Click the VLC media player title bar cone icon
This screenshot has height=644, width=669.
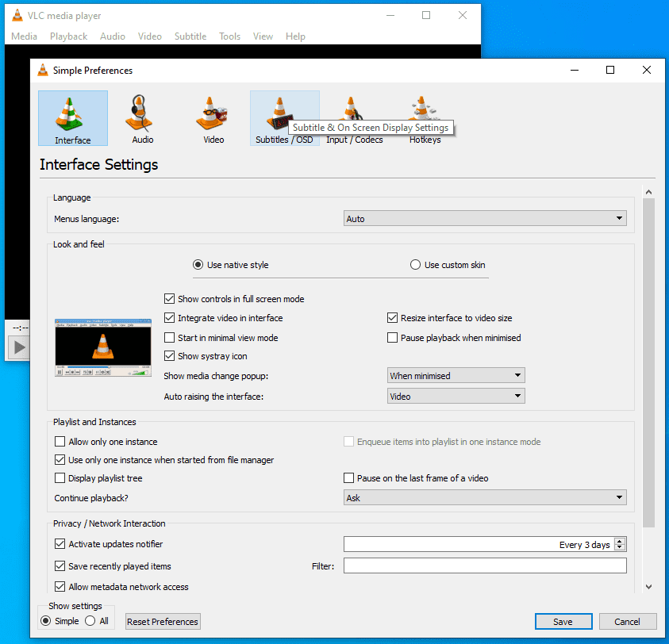tap(17, 15)
